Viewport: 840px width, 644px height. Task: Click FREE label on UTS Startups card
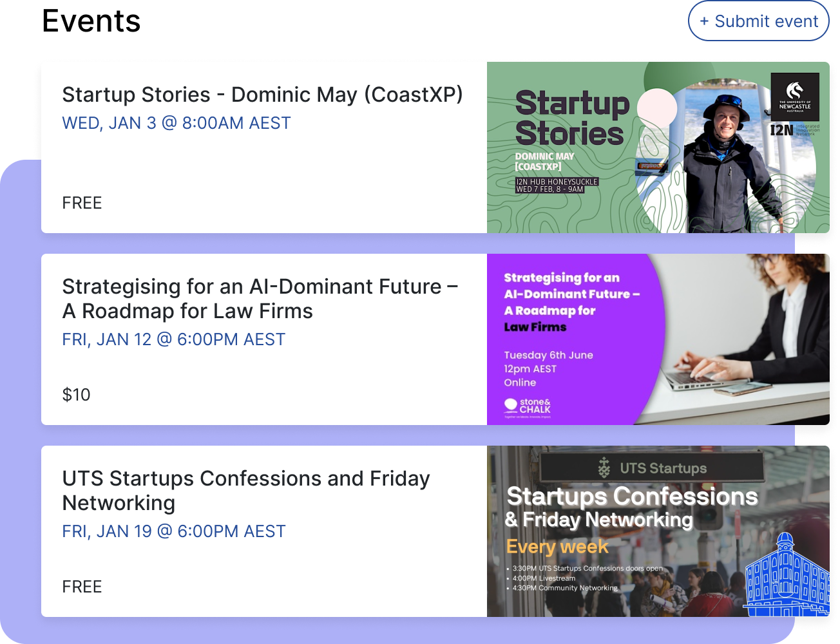pyautogui.click(x=82, y=587)
